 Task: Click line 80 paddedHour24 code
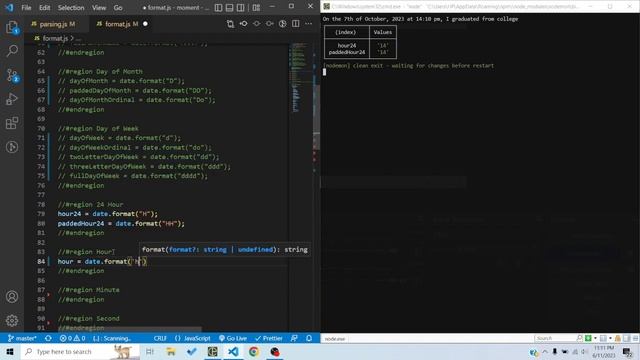coord(121,223)
